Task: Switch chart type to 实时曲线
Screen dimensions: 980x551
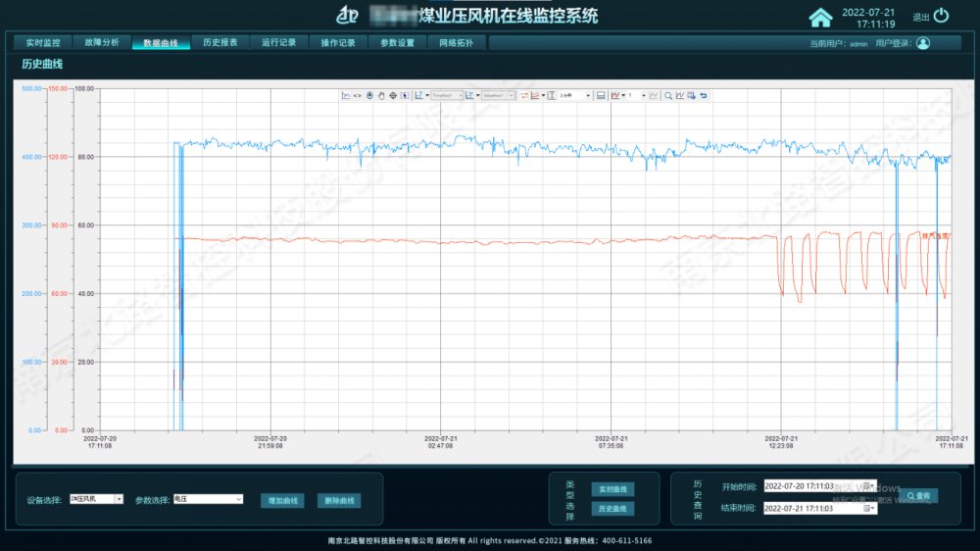Action: pyautogui.click(x=612, y=489)
